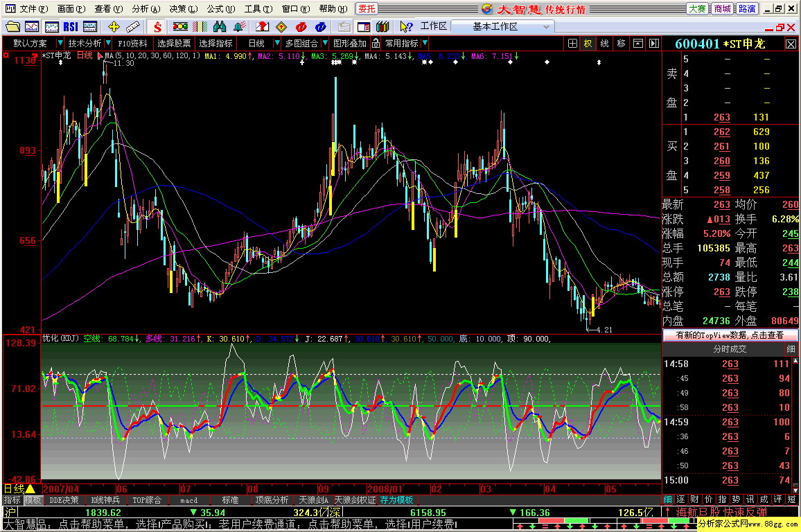Click buy price 262 in 买盘 row 1
This screenshot has height=532, width=801.
(722, 132)
